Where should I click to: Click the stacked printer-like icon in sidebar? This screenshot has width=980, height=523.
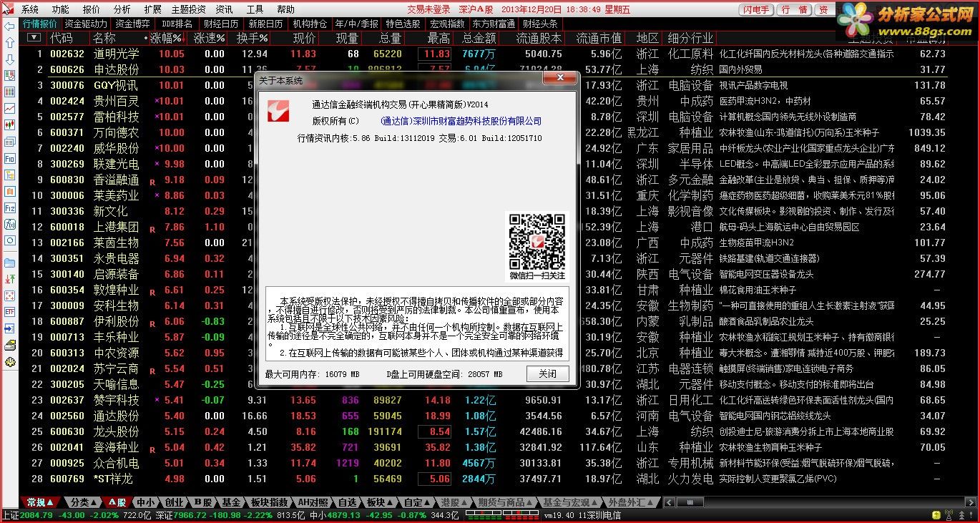[9, 345]
